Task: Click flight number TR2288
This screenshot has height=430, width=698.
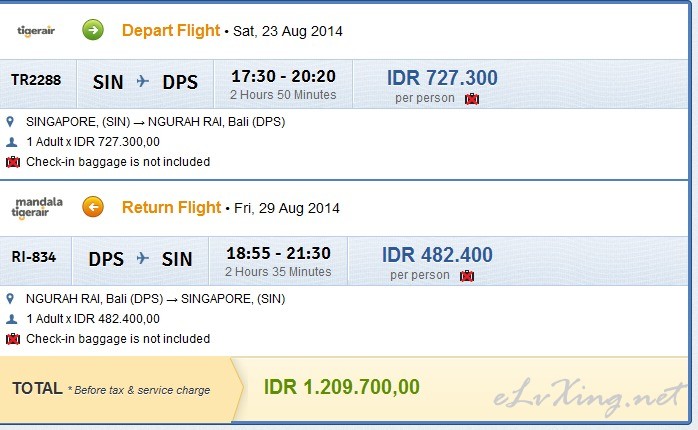Action: point(36,80)
